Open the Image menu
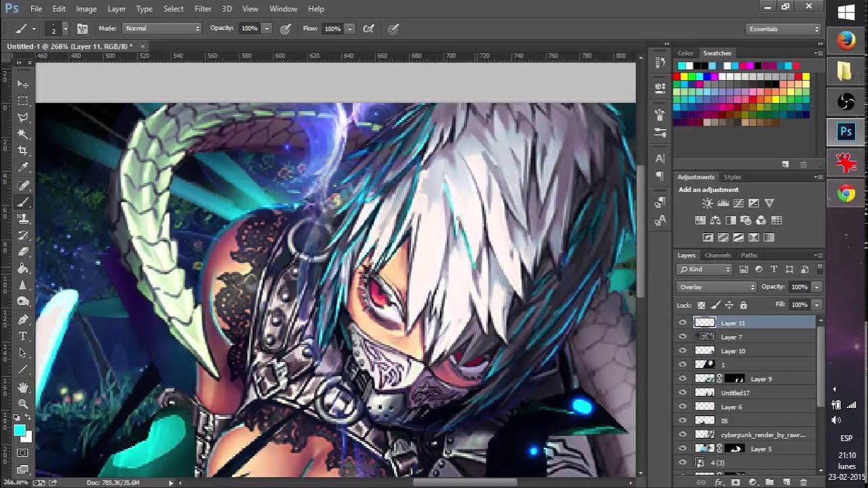The image size is (868, 488). (86, 9)
